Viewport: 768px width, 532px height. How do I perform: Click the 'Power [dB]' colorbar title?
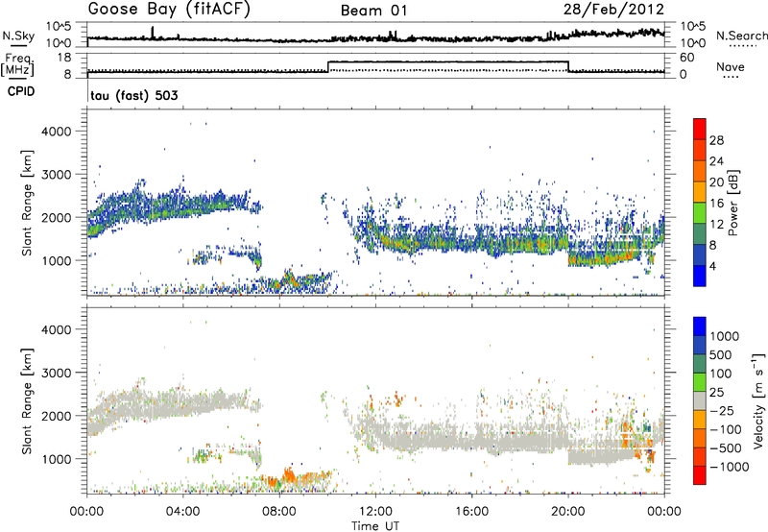point(733,203)
